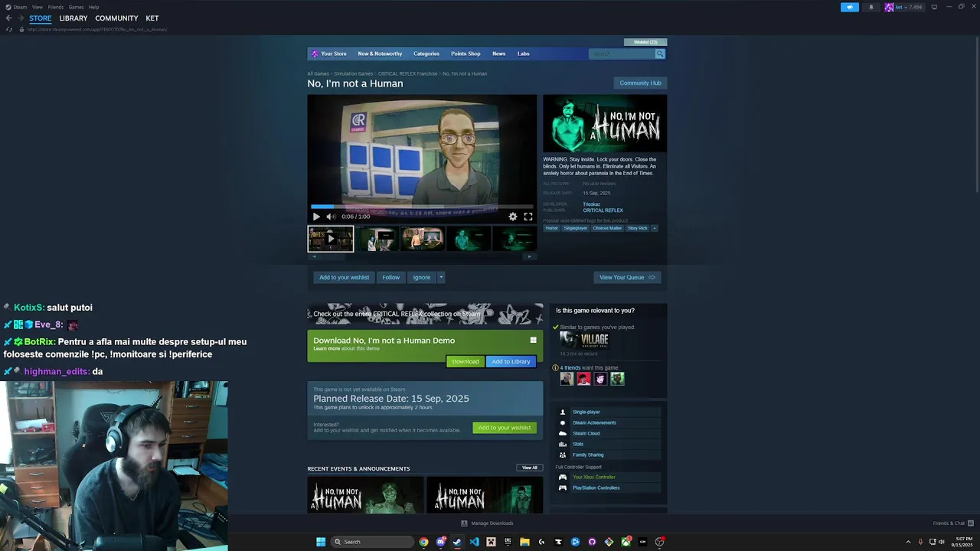Click the Choices Matter tag
Image resolution: width=980 pixels, height=551 pixels.
(607, 228)
